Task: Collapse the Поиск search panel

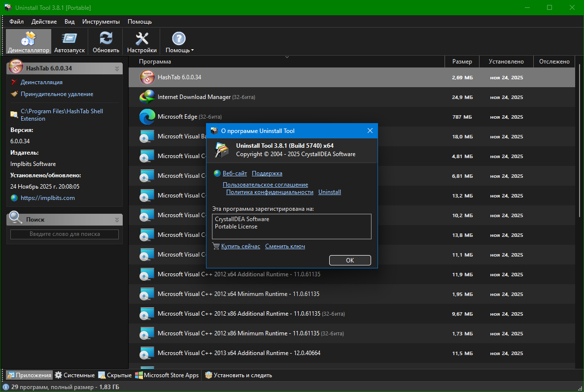Action: point(117,220)
